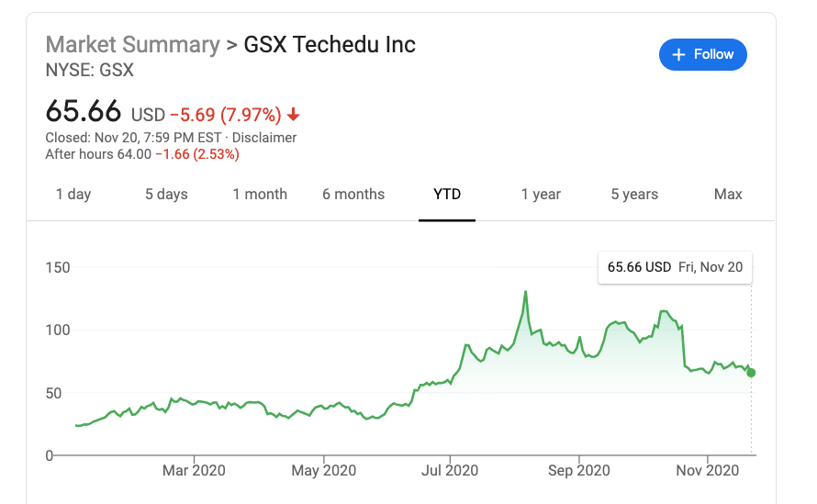The image size is (817, 504).
Task: Click the GSX Techedu Inc title
Action: click(x=330, y=44)
